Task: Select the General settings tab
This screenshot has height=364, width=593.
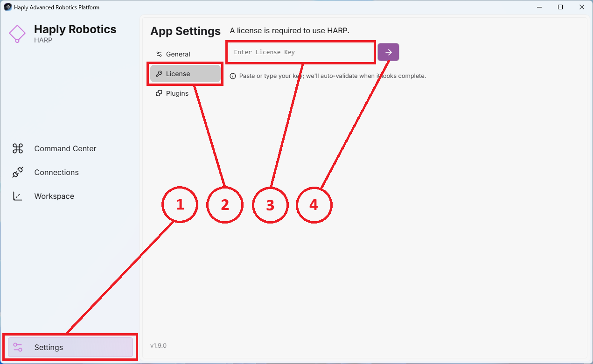Action: tap(185, 54)
